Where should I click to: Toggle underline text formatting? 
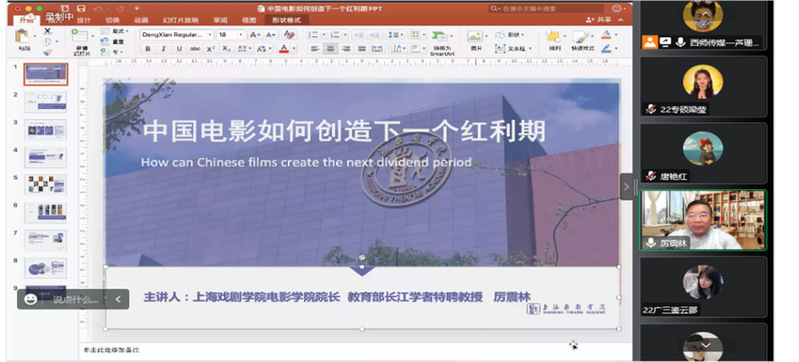pos(179,49)
